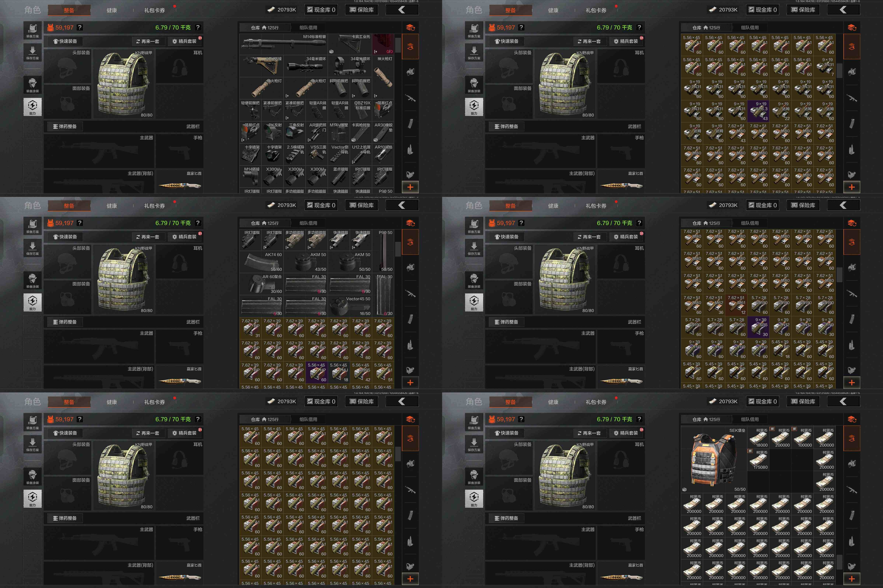Click 装备涂装 icon in screen showing AK74 60
Image resolution: width=883 pixels, height=588 pixels.
point(33,281)
